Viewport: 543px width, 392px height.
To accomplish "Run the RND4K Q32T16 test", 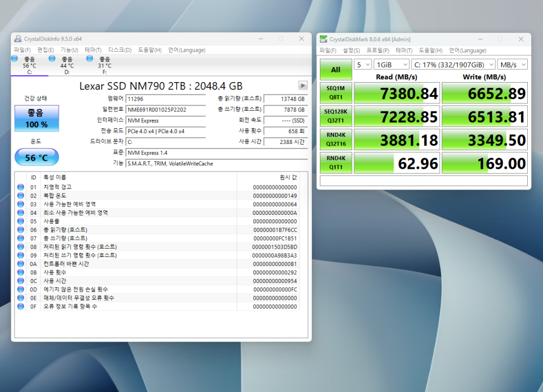I will 336,139.
